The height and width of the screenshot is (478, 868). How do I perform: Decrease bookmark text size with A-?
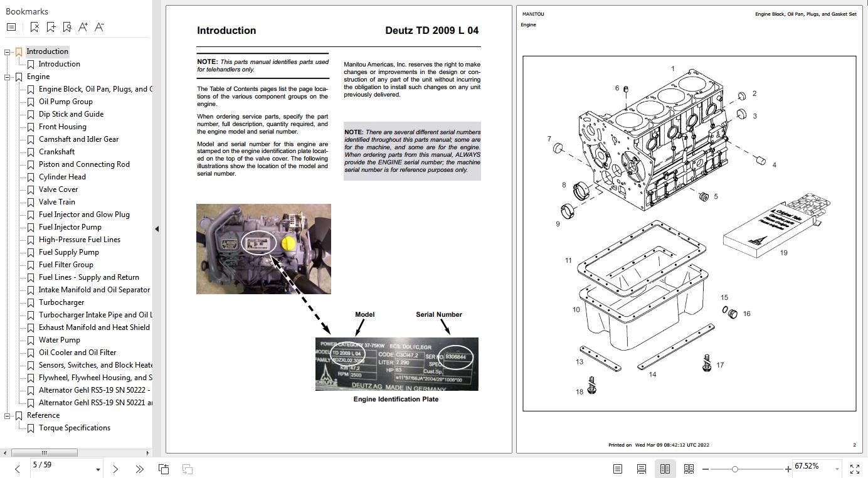(99, 27)
